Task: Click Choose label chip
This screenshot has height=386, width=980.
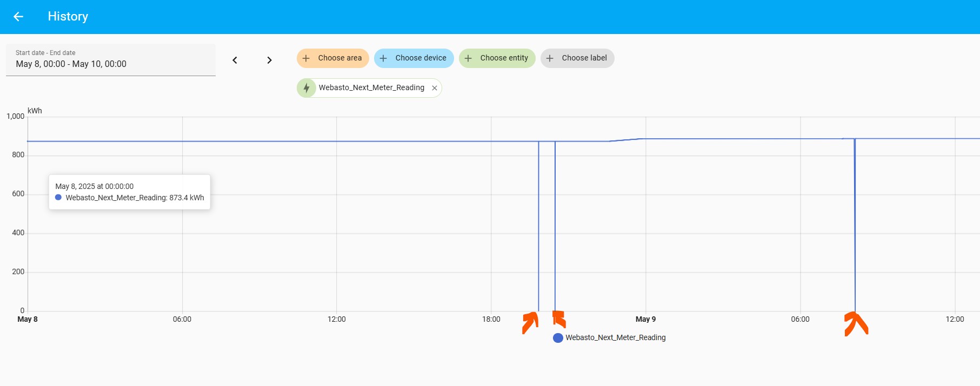Action: [x=577, y=58]
